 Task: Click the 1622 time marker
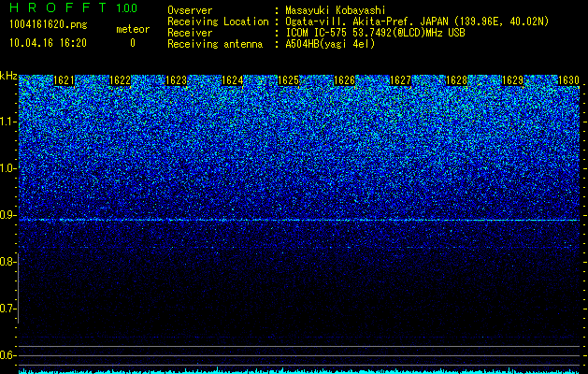(120, 80)
